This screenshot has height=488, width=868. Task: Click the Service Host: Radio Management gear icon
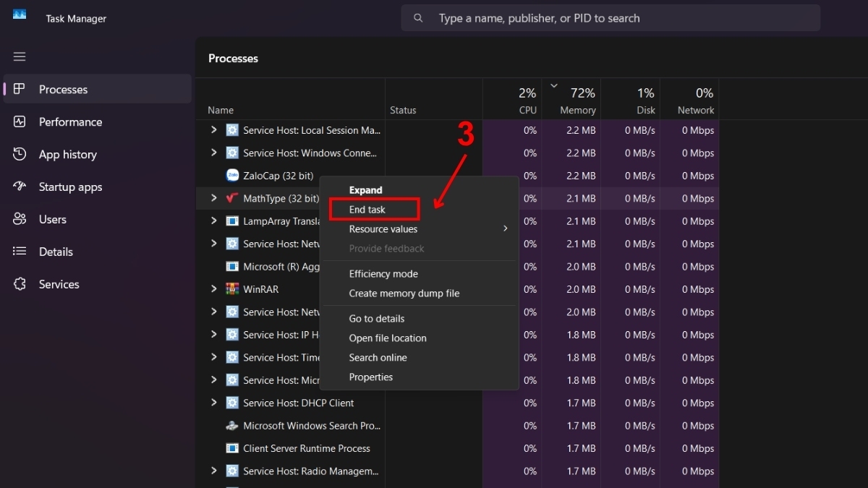tap(232, 471)
